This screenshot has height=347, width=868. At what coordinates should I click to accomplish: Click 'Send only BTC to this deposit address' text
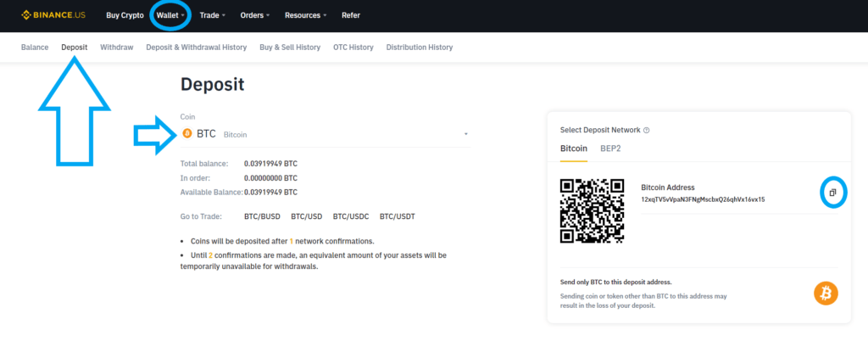click(616, 283)
